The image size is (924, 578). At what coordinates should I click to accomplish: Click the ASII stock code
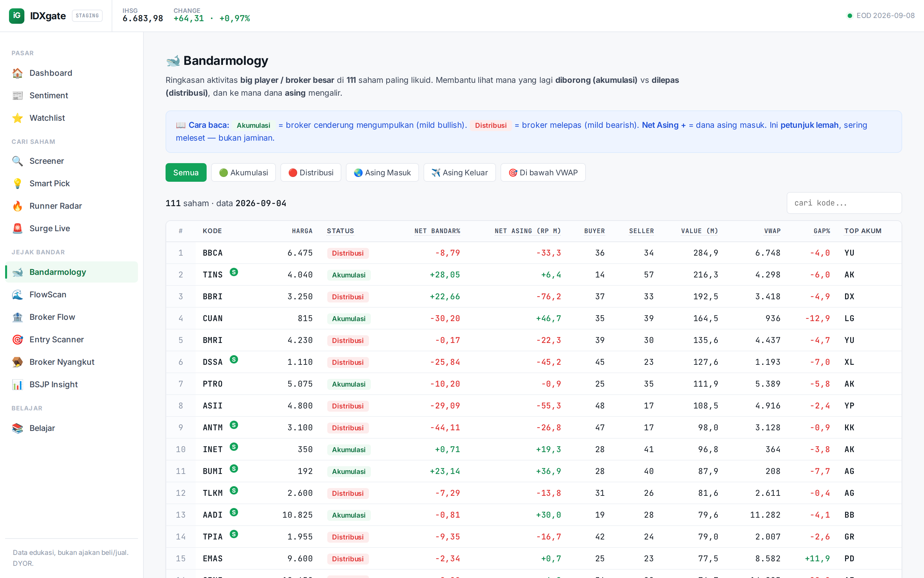213,406
